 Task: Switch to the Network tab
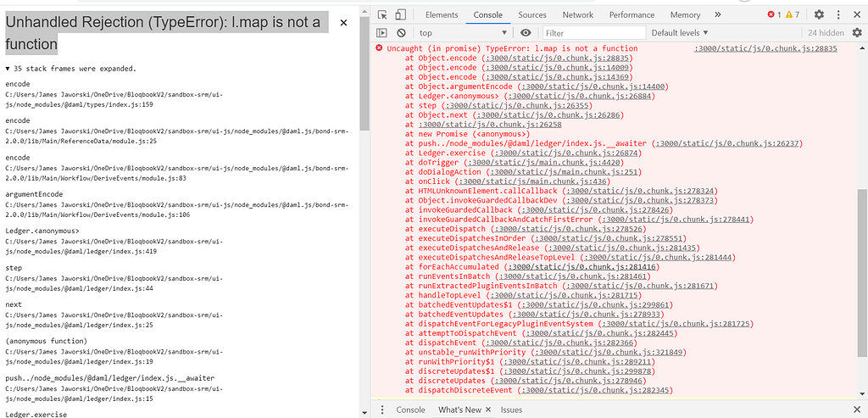pos(577,15)
